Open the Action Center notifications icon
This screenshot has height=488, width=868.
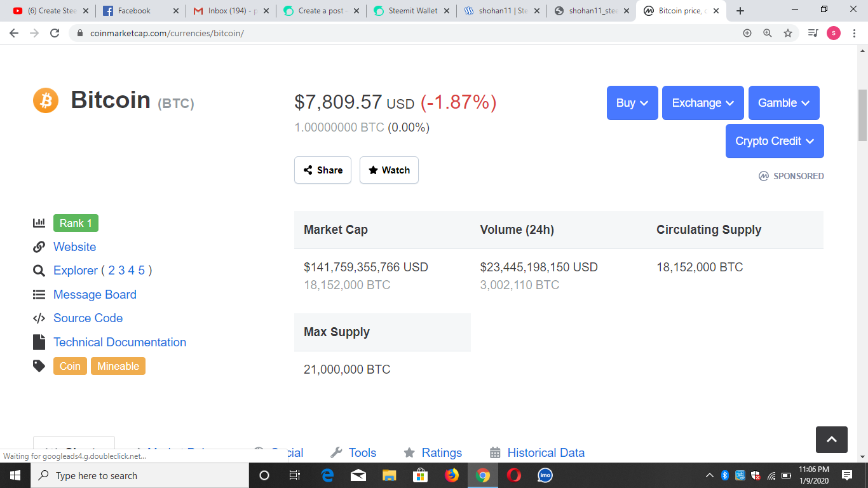pyautogui.click(x=846, y=475)
